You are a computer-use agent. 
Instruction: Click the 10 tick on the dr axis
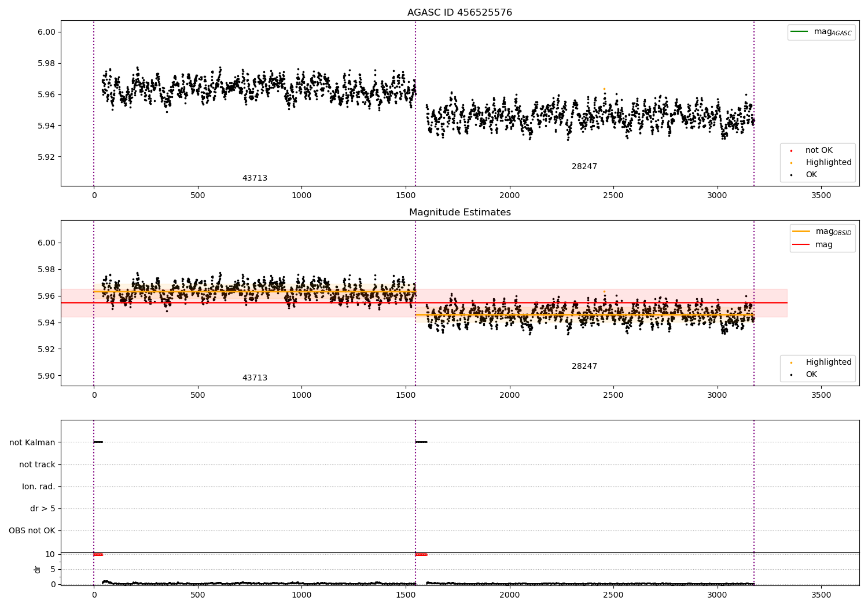(50, 555)
